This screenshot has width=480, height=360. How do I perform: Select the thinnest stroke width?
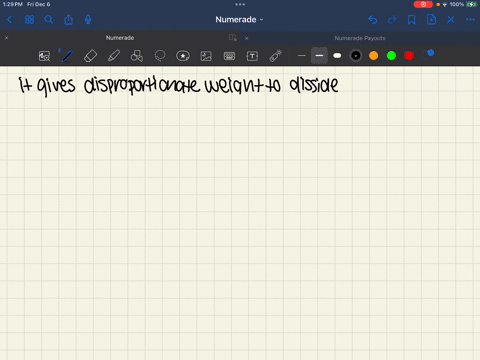coord(301,56)
